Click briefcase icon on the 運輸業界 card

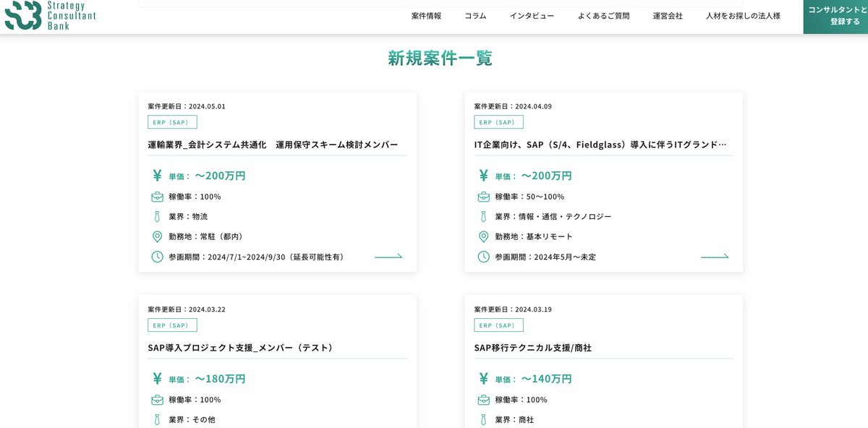click(157, 197)
